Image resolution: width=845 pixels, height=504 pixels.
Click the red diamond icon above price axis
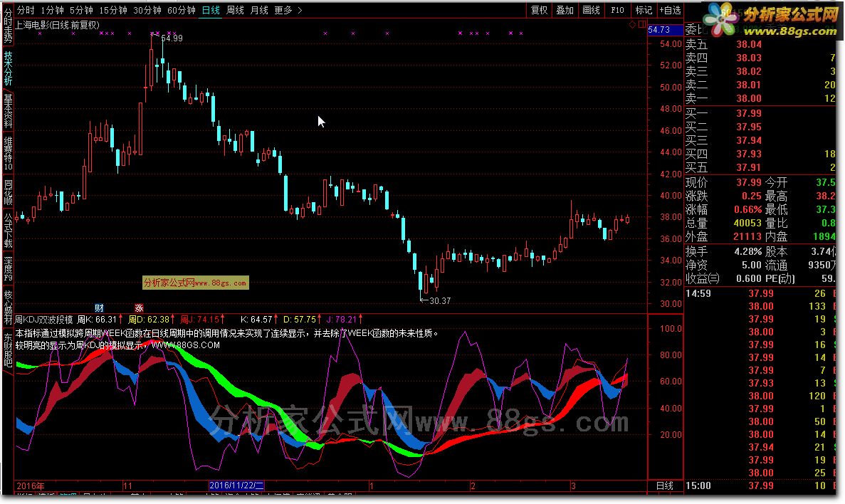633,24
